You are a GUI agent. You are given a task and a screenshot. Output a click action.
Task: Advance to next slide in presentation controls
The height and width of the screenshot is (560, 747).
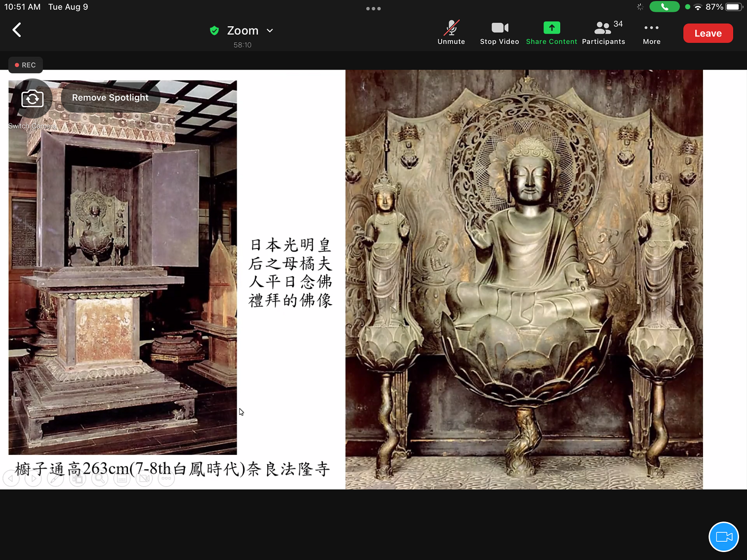33,478
